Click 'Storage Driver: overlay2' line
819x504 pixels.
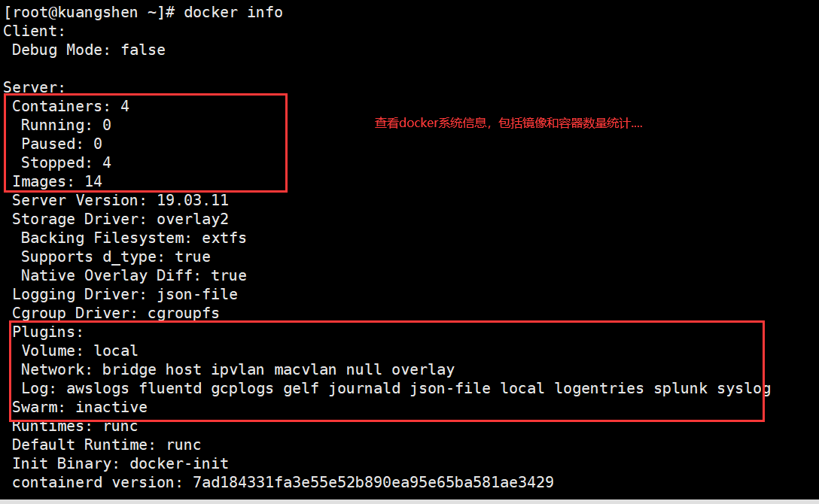[x=120, y=219]
